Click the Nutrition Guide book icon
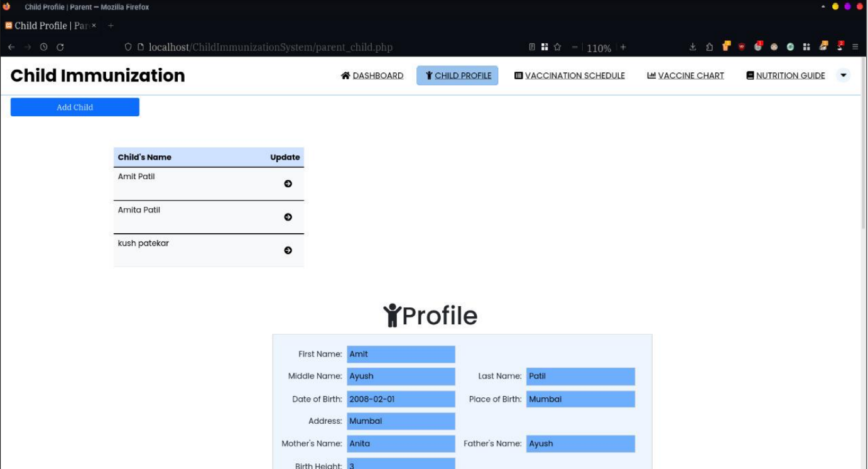 (x=750, y=75)
